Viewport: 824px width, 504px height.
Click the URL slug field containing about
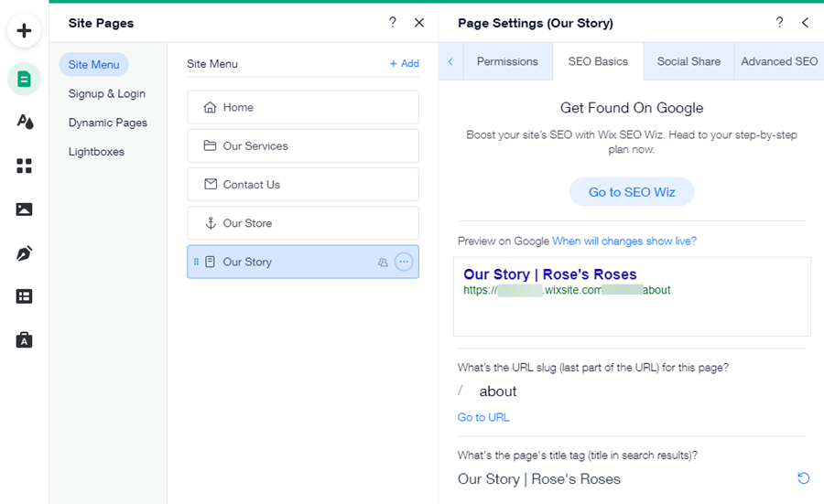pos(632,391)
